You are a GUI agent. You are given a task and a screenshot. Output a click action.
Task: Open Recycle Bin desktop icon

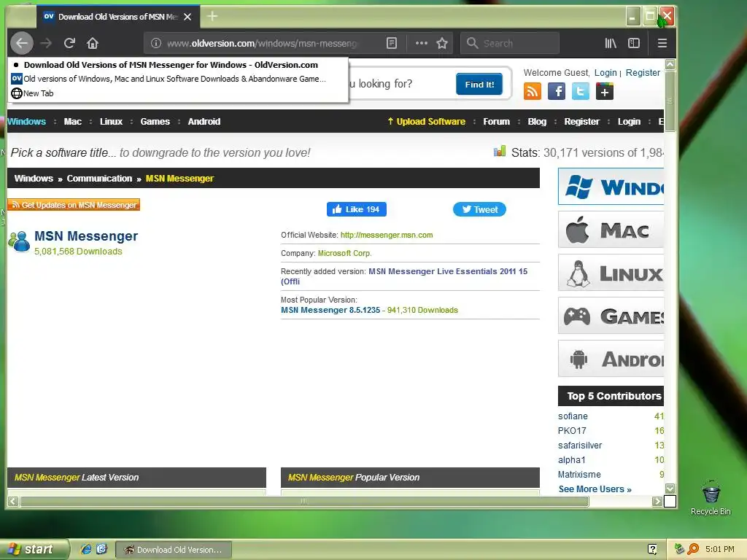[x=711, y=498]
